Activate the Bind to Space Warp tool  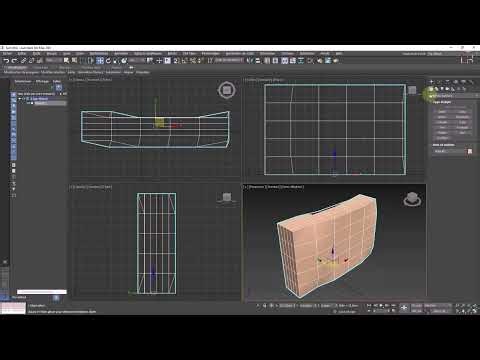pos(39,61)
